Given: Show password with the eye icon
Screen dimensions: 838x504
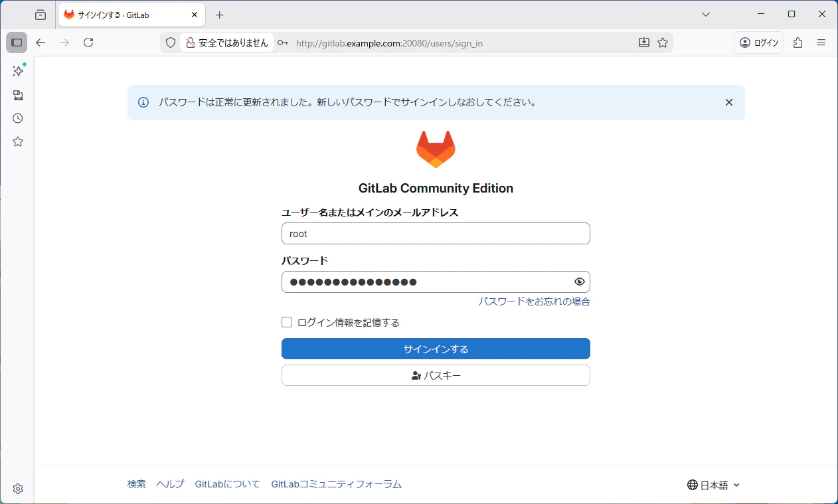Looking at the screenshot, I should [x=580, y=282].
